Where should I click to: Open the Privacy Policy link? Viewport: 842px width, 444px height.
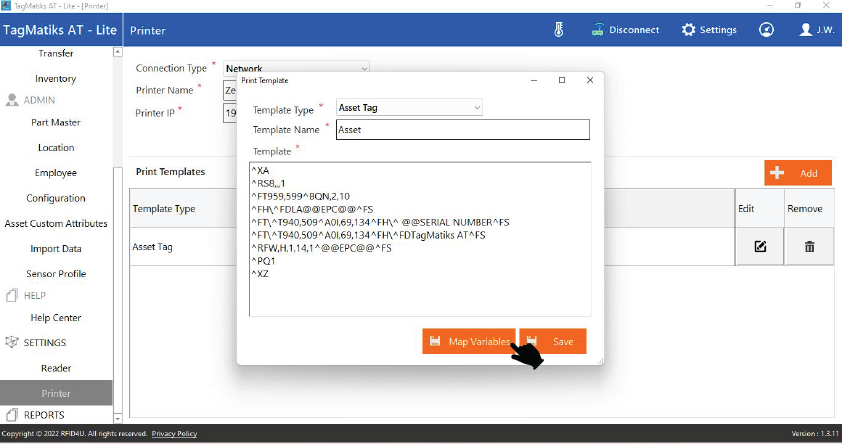tap(174, 434)
